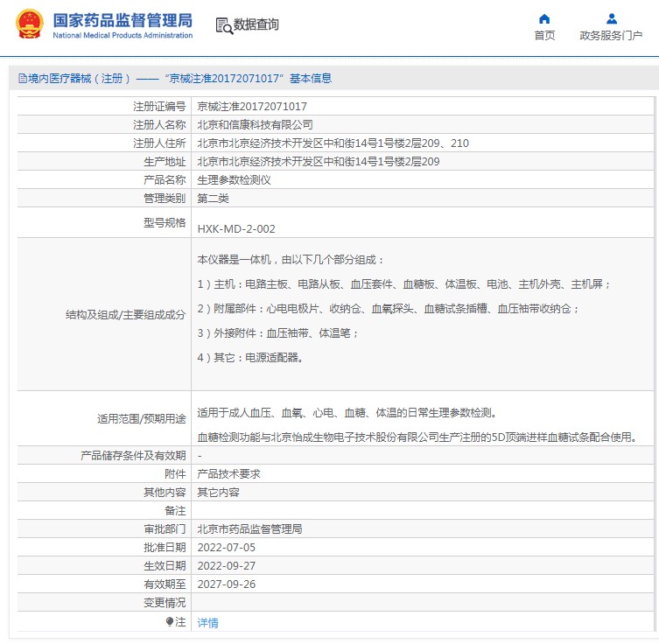Screen dimensions: 659x644
Task: Click registrant name 北京和信康科技有限公司
Action: (255, 124)
